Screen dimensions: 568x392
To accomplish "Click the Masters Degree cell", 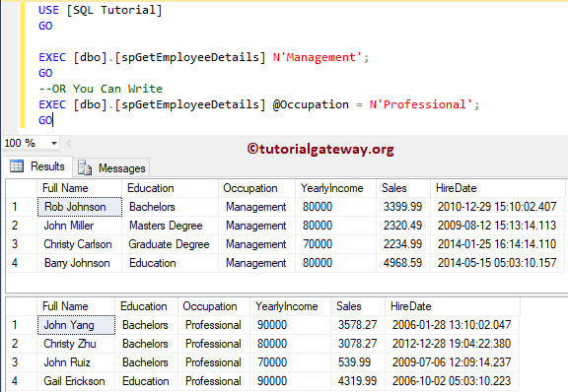I will click(x=170, y=226).
